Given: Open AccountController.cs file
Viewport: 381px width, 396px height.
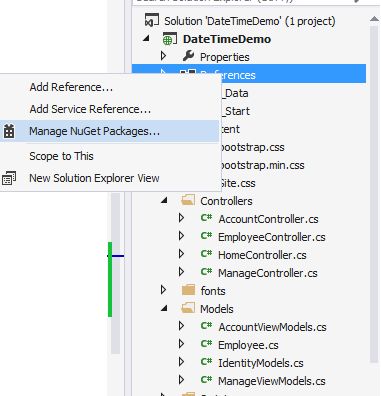Looking at the screenshot, I should tap(268, 219).
